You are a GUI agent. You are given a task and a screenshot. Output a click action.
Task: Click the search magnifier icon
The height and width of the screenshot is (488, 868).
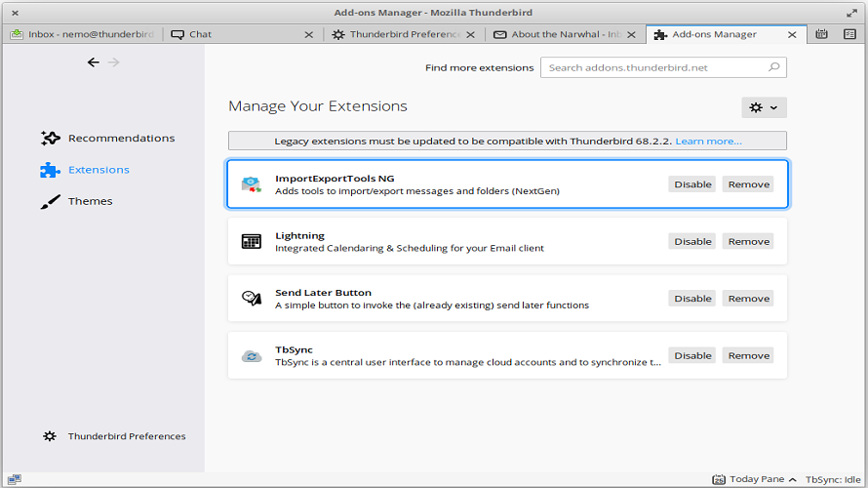774,67
